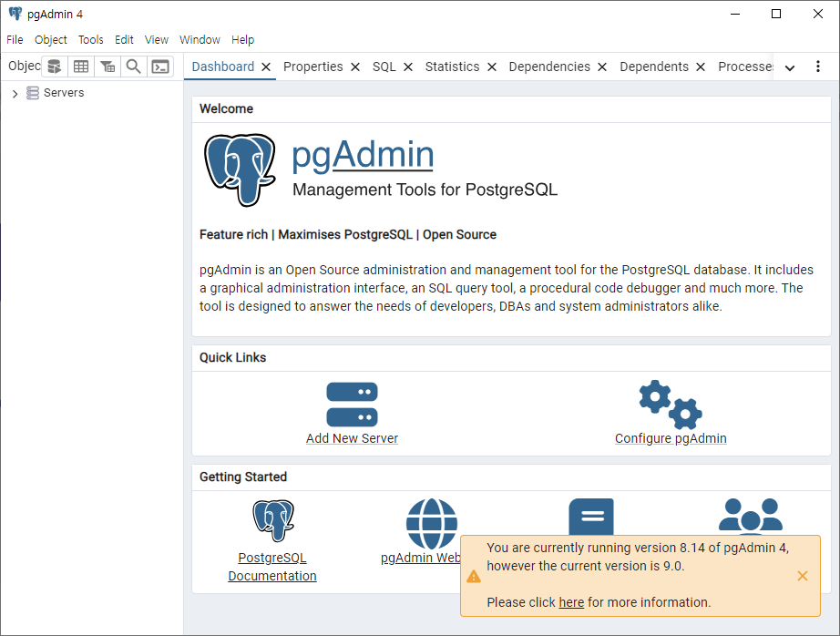Switch to the Properties tab
Viewport: 840px width, 636px height.
312,67
